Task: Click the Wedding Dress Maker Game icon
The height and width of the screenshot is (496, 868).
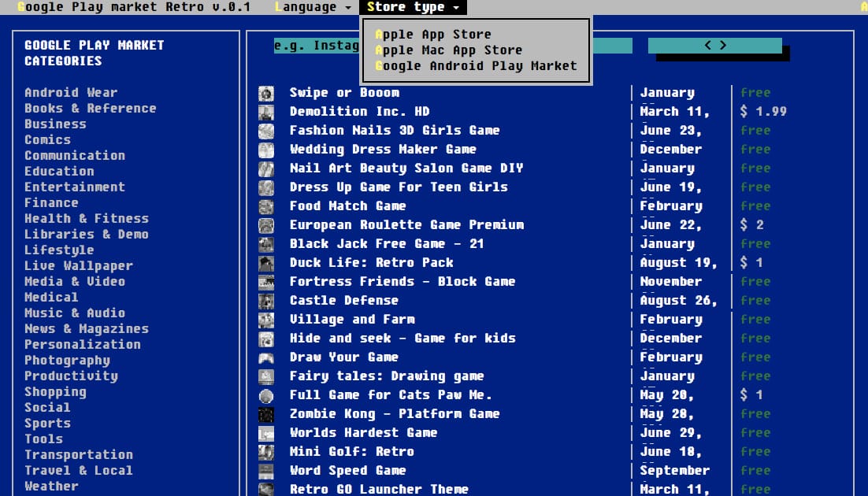Action: [266, 150]
